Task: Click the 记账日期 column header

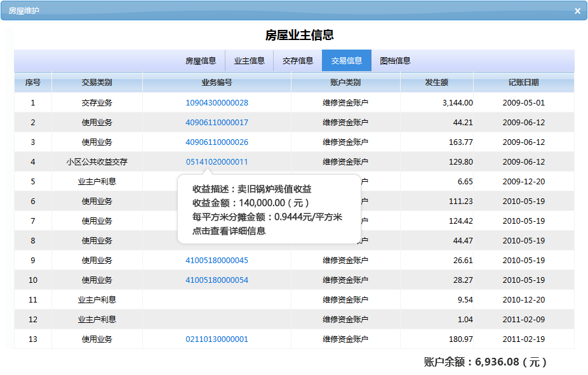Action: pos(523,83)
